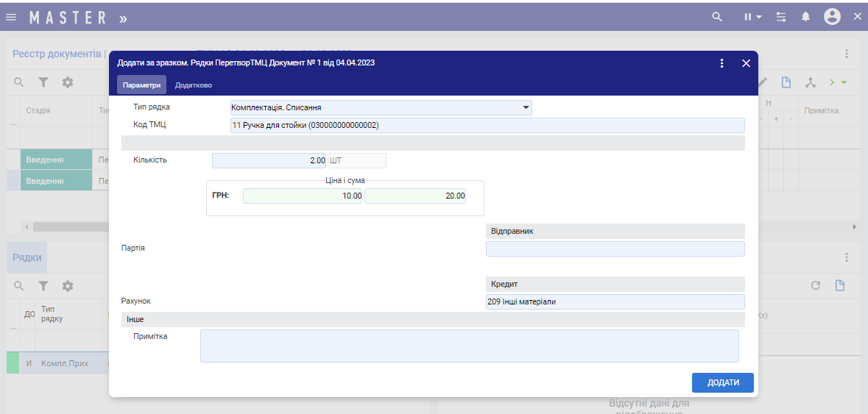868x414 pixels.
Task: Expand the MASTER double-chevron breadcrumb
Action: coord(123,18)
